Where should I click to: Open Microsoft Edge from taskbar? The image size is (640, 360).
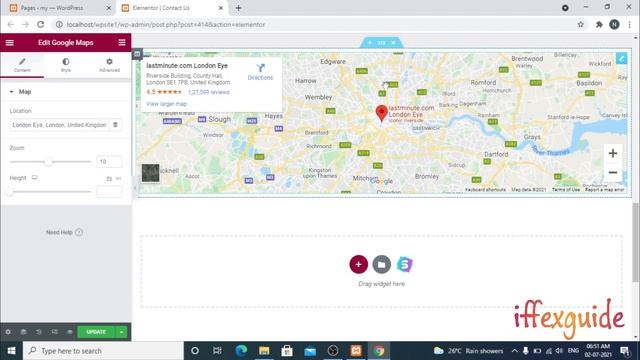click(241, 351)
